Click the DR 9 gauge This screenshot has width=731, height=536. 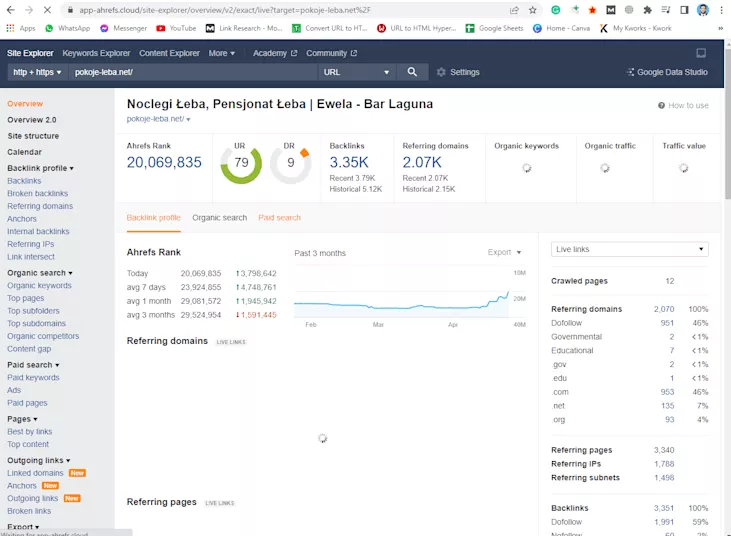[290, 164]
